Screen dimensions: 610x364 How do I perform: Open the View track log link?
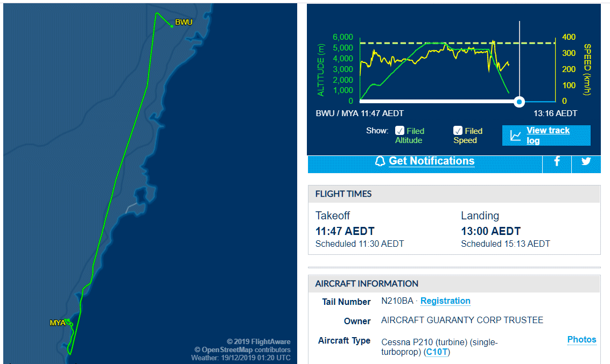548,135
